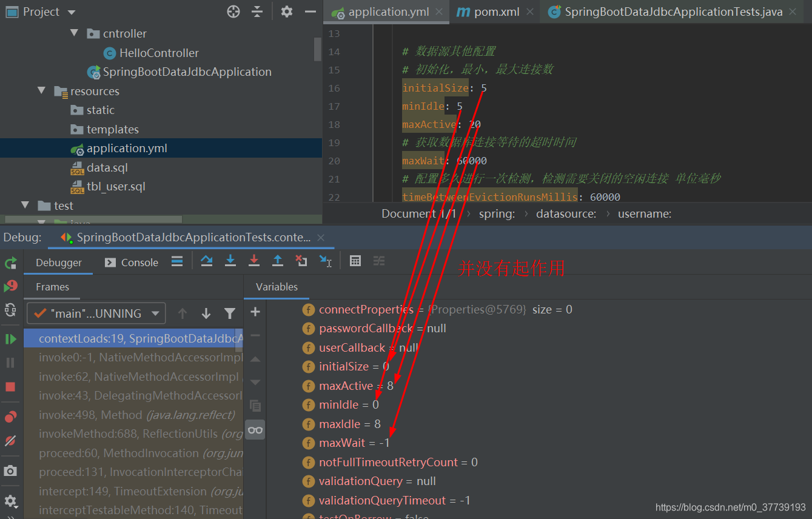Close the pom.xml tab
Viewport: 812px width, 519px height.
(530, 12)
